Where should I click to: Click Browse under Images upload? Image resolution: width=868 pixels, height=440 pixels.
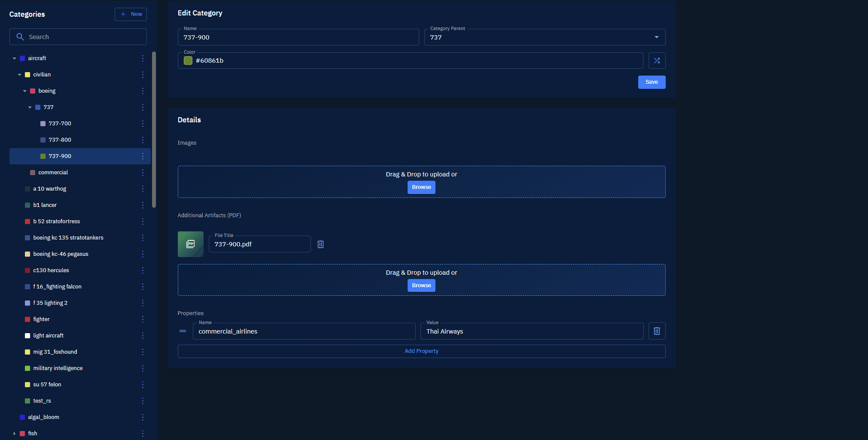(421, 187)
